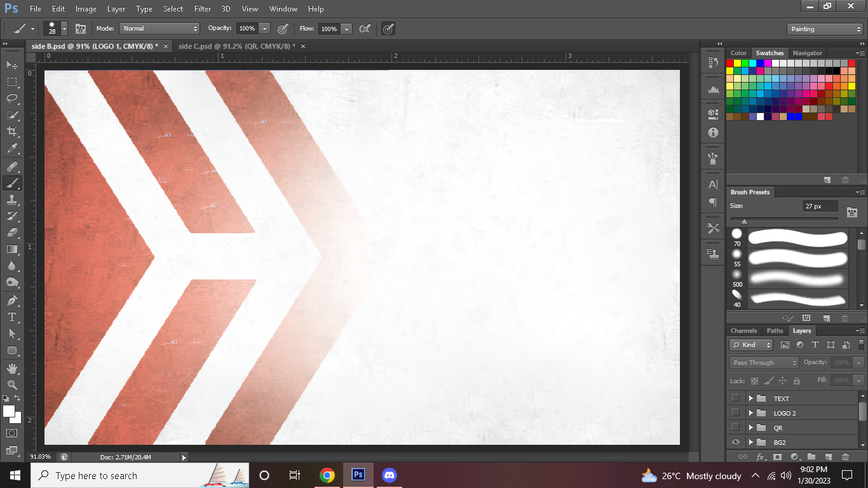This screenshot has height=488, width=868.
Task: Select the Hand tool
Action: pyautogui.click(x=12, y=368)
